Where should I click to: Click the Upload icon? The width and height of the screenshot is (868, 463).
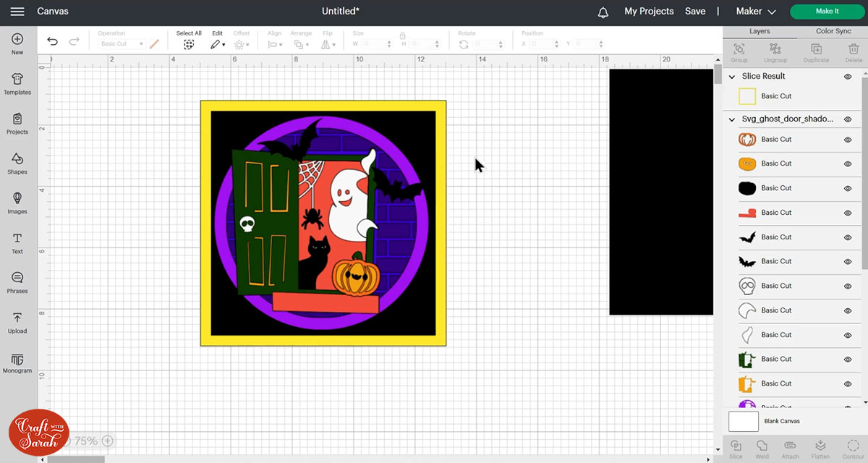click(17, 323)
